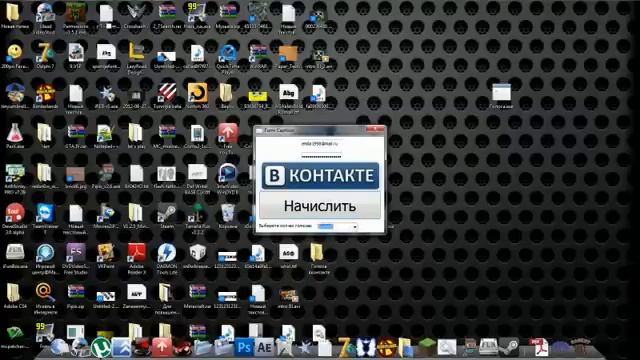640x360 pixels.
Task: Launch After Effects from the dock
Action: [x=264, y=347]
